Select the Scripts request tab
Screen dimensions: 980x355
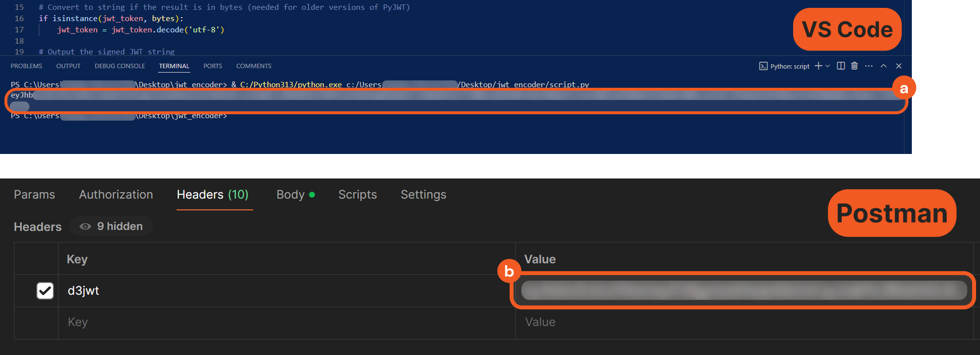(358, 195)
